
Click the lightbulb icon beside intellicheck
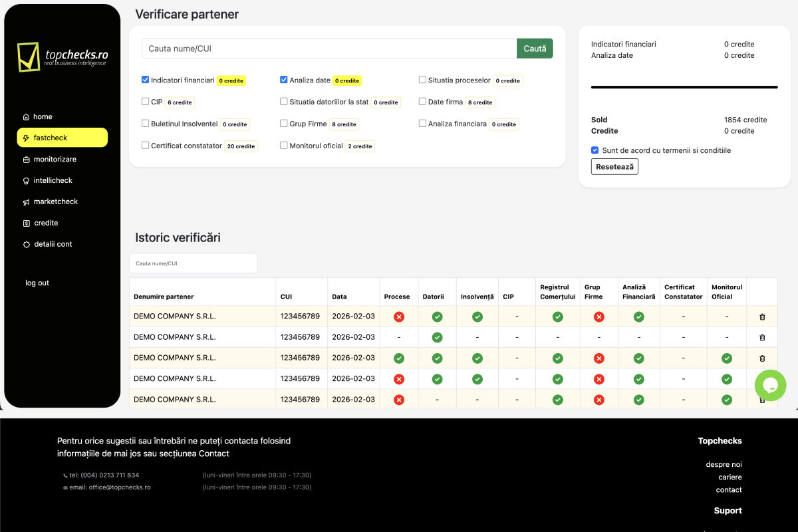pos(26,181)
